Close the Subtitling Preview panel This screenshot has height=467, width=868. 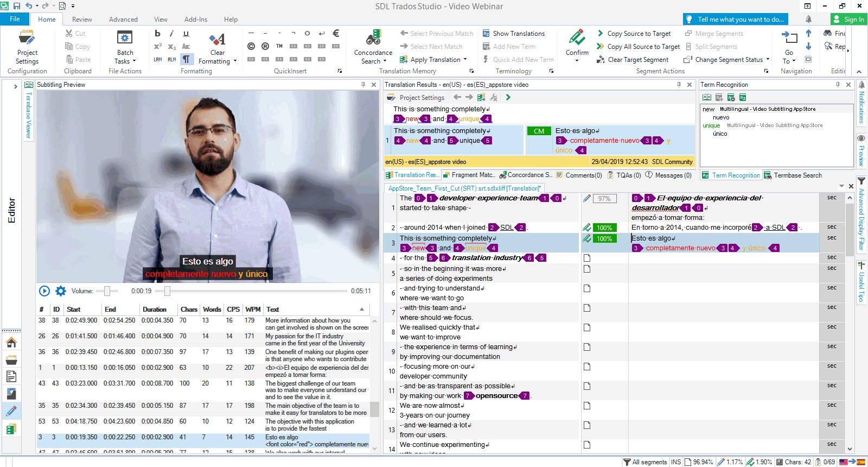pos(374,85)
